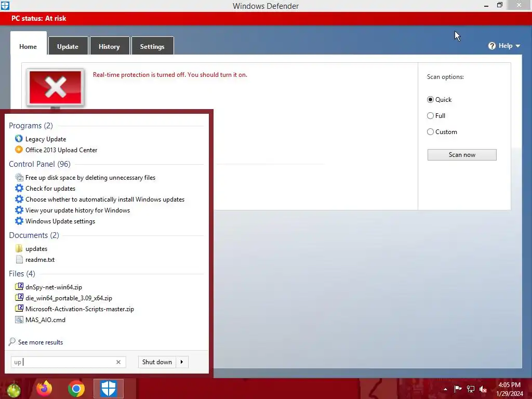
Task: Open the Help dropdown menu
Action: click(504, 46)
